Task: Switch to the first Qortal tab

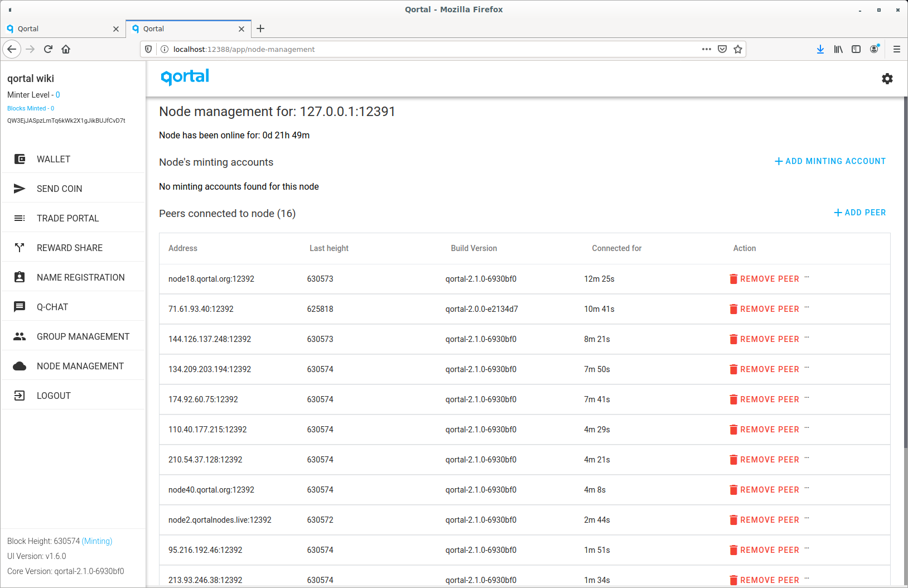Action: tap(63, 29)
